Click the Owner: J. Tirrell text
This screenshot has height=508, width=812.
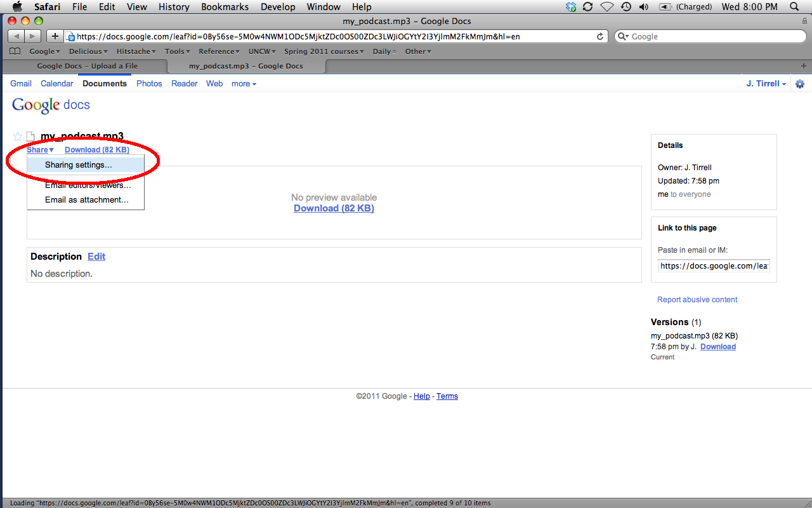(x=684, y=168)
